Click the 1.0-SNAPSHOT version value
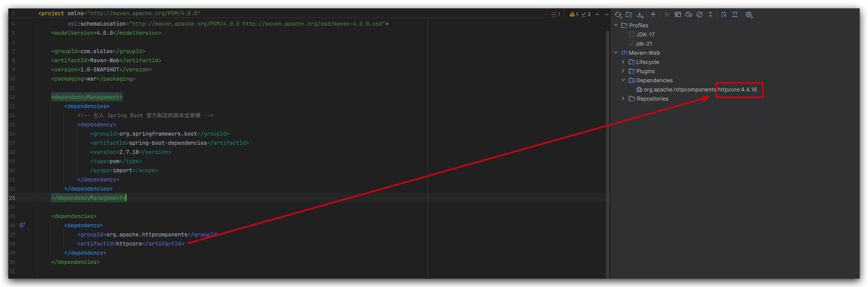This screenshot has height=287, width=868. [x=100, y=70]
